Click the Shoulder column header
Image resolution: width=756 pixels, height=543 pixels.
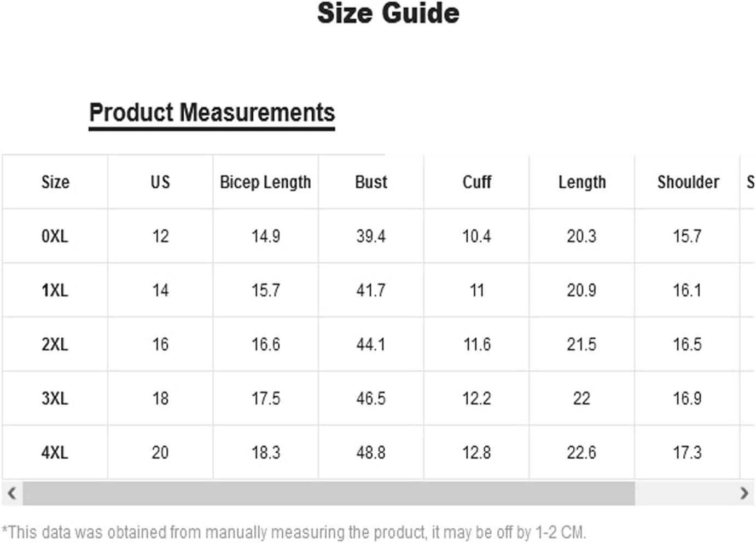pos(688,182)
